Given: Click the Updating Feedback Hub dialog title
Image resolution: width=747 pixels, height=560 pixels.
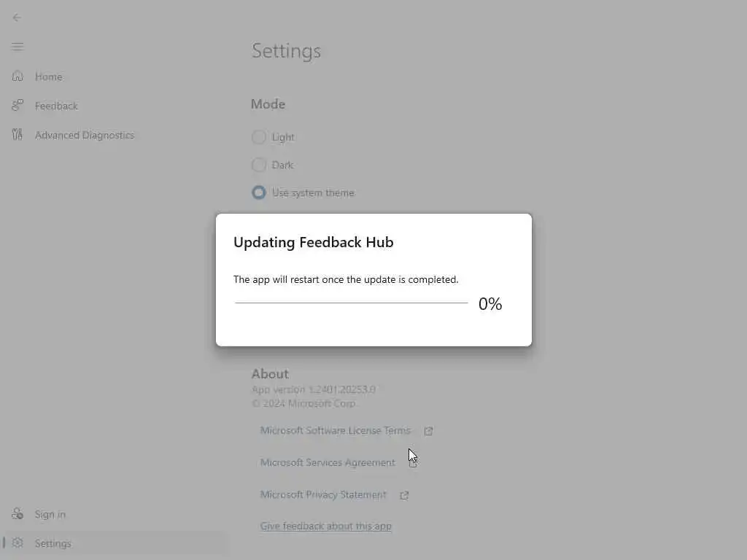Looking at the screenshot, I should (x=314, y=242).
